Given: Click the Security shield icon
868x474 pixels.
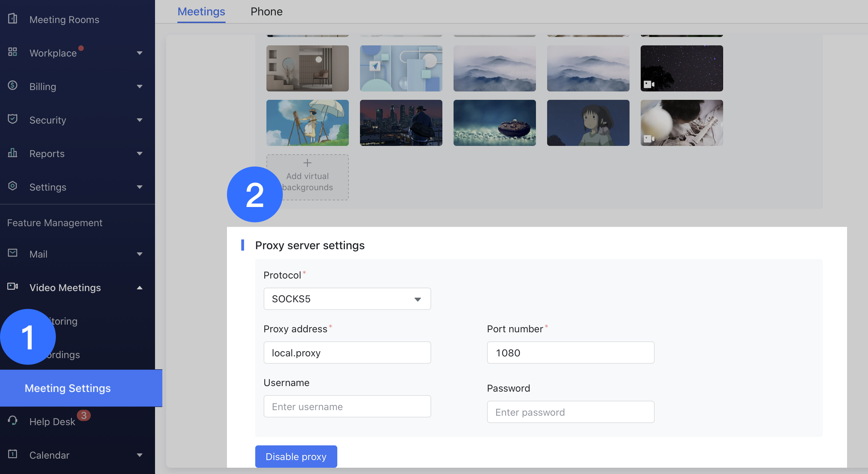Looking at the screenshot, I should pyautogui.click(x=13, y=119).
